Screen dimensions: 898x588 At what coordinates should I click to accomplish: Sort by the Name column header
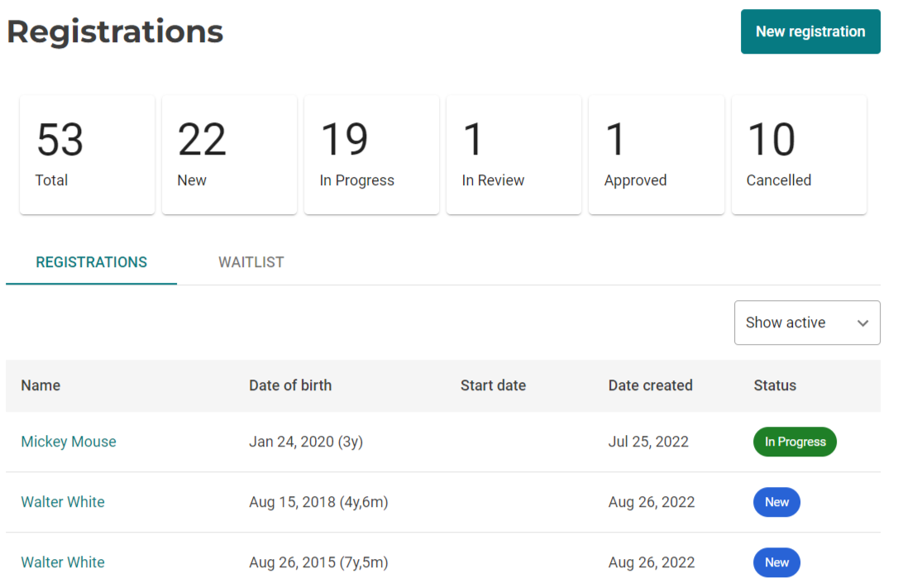41,385
